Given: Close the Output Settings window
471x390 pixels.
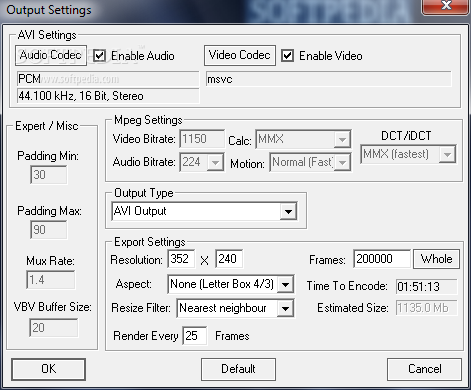Looking at the screenshot, I should click(446, 6).
